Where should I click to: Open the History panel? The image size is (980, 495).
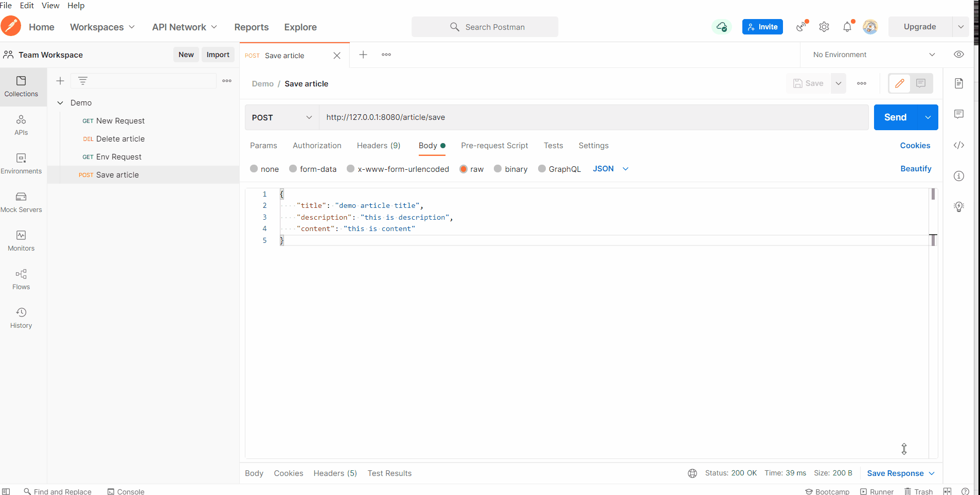tap(21, 317)
